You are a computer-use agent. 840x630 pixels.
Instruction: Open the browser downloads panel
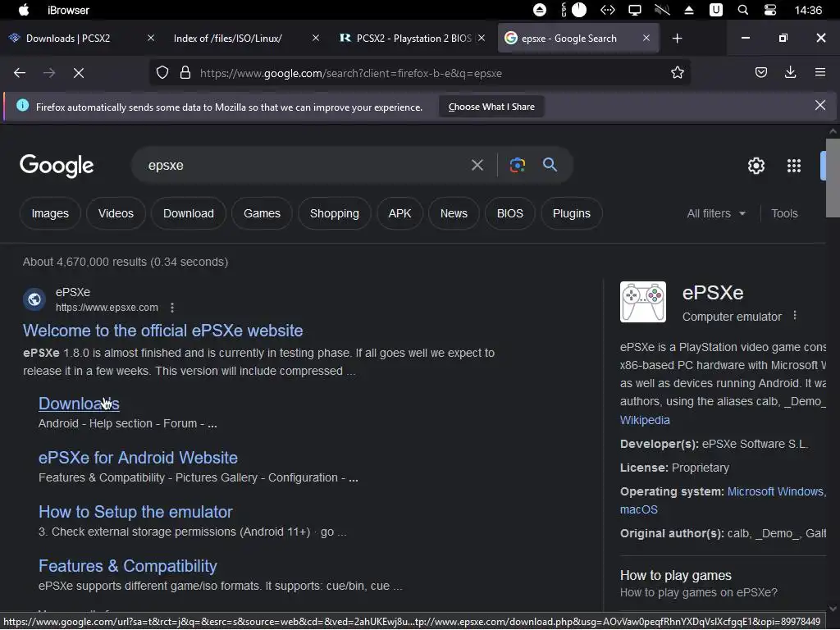[790, 73]
